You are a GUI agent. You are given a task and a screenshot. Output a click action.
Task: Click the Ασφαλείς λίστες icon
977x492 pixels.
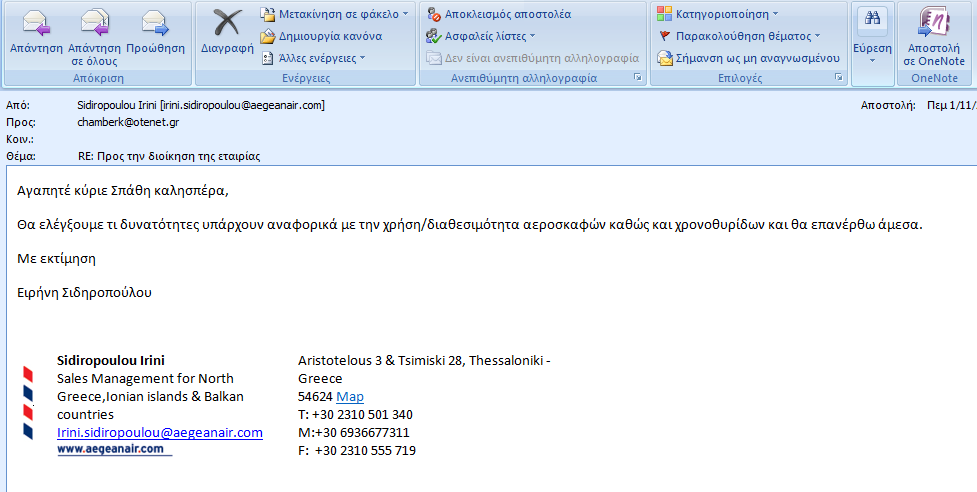tap(434, 36)
